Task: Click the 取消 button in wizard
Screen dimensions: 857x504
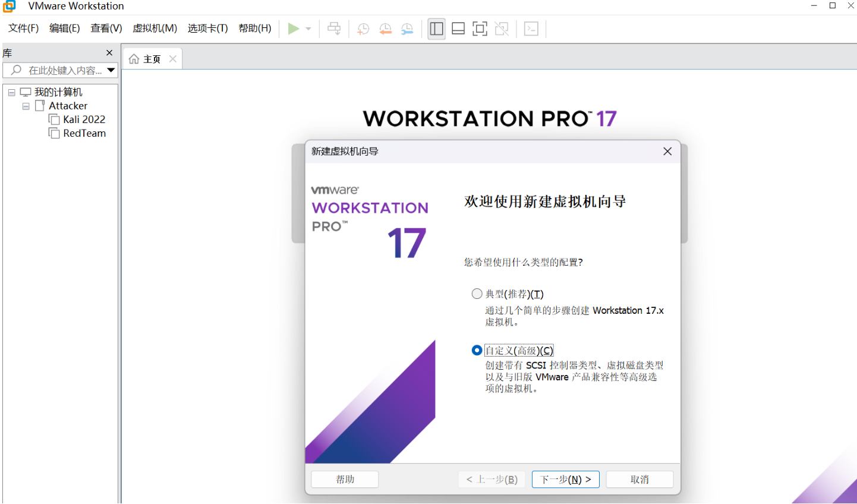Action: 639,479
